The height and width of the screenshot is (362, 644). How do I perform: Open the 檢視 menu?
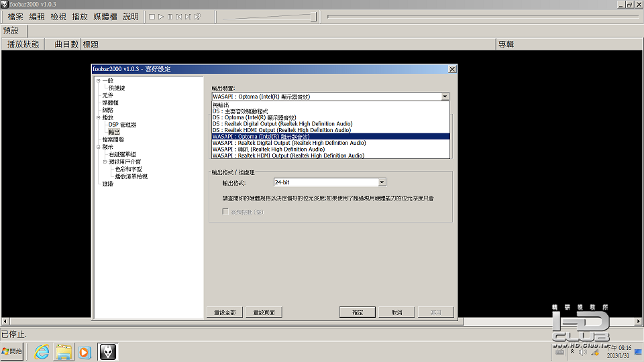(58, 17)
